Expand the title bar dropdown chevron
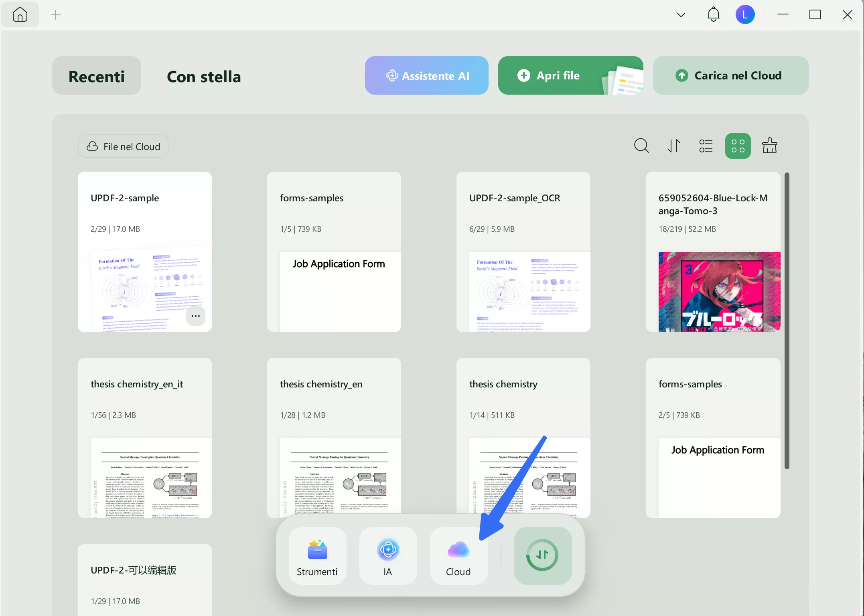 pos(681,15)
